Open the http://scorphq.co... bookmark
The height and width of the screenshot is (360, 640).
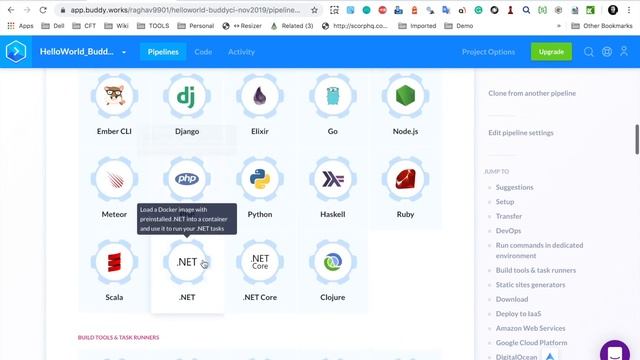(354, 26)
